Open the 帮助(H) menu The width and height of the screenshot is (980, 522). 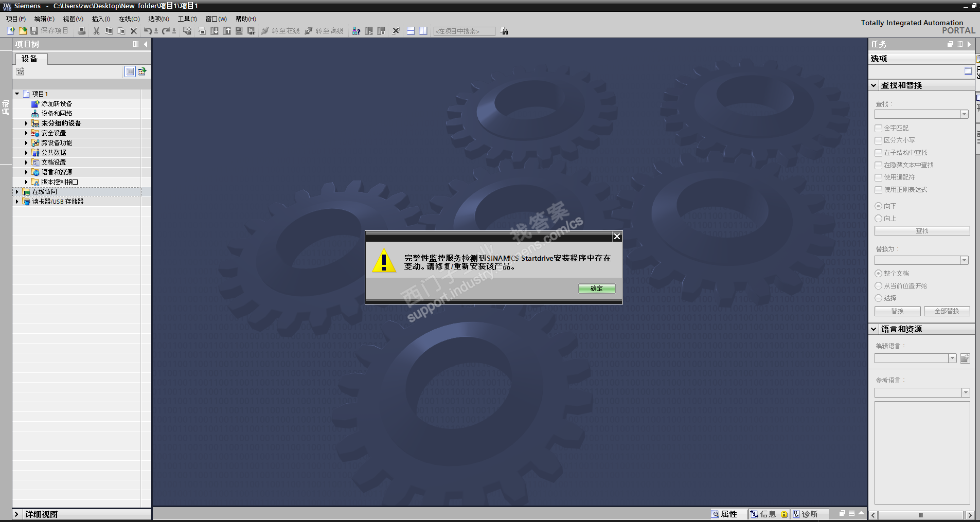tap(246, 19)
